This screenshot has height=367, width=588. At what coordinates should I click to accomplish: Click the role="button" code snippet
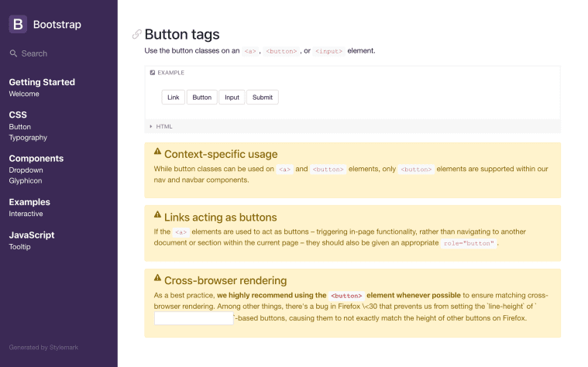point(469,243)
